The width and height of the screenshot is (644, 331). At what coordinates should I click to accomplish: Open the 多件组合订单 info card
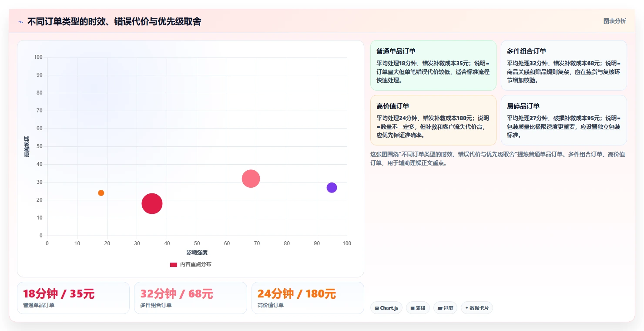pyautogui.click(x=563, y=65)
